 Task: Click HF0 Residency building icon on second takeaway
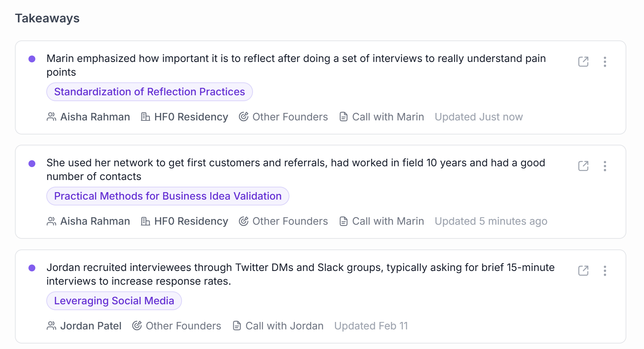click(x=146, y=221)
